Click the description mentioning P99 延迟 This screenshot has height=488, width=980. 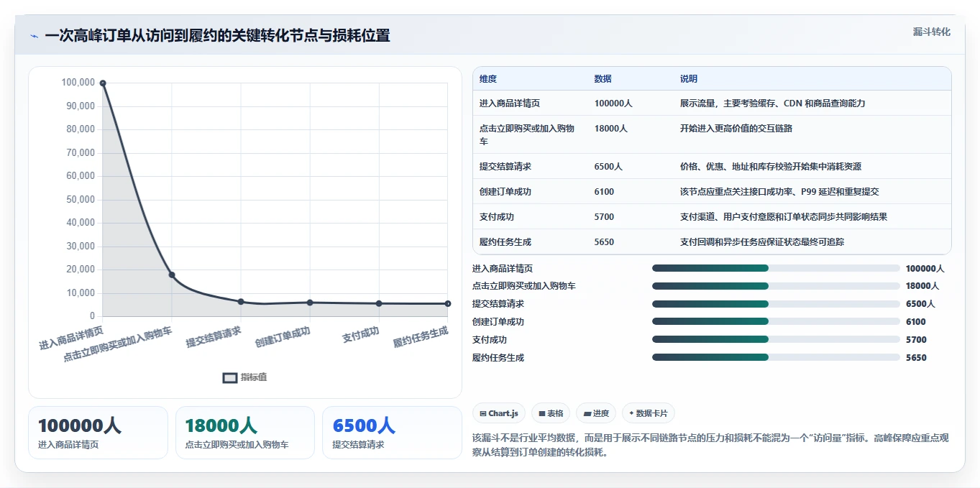pyautogui.click(x=779, y=192)
